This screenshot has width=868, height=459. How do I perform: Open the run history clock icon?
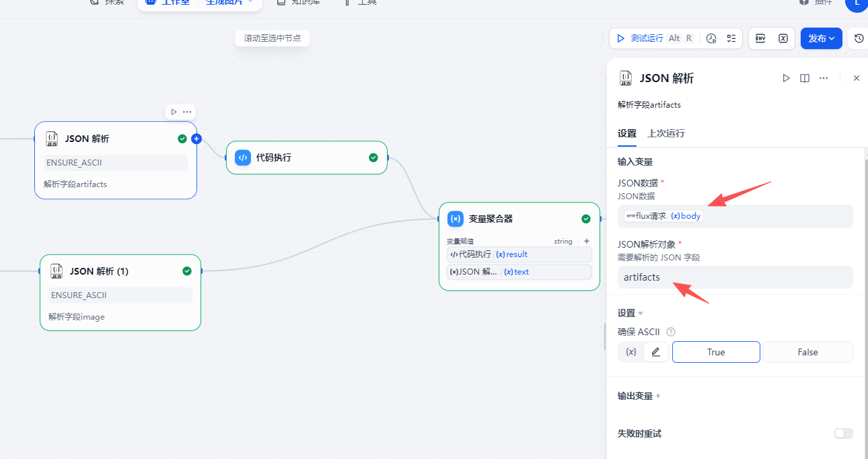[x=712, y=38]
